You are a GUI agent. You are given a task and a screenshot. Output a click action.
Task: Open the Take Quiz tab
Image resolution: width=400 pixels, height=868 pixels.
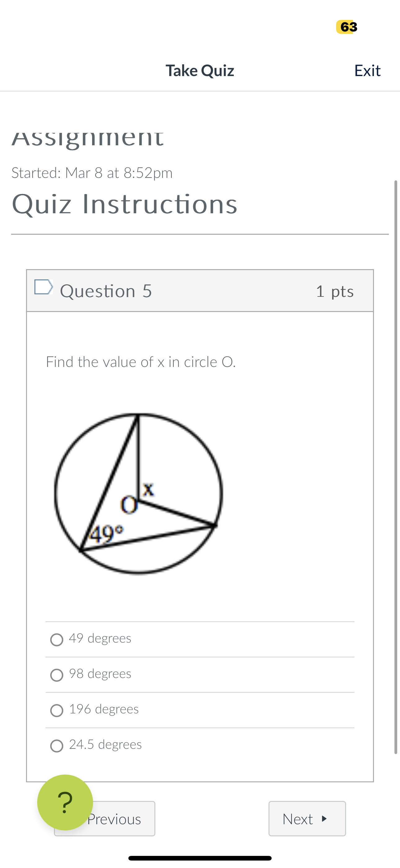[200, 70]
